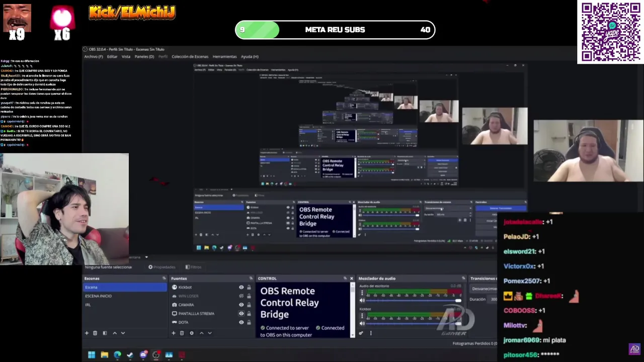
Task: Open source properties gear in Fuentes toolbar
Action: click(x=192, y=333)
